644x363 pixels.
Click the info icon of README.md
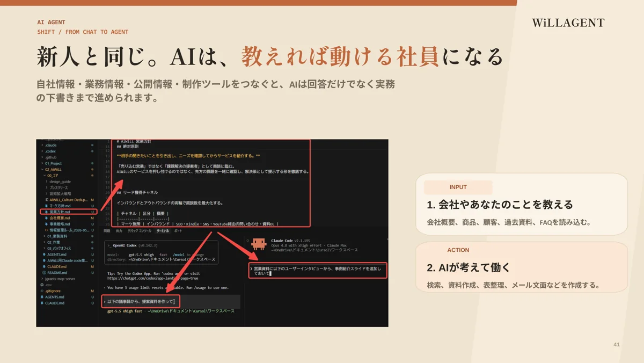(x=44, y=273)
